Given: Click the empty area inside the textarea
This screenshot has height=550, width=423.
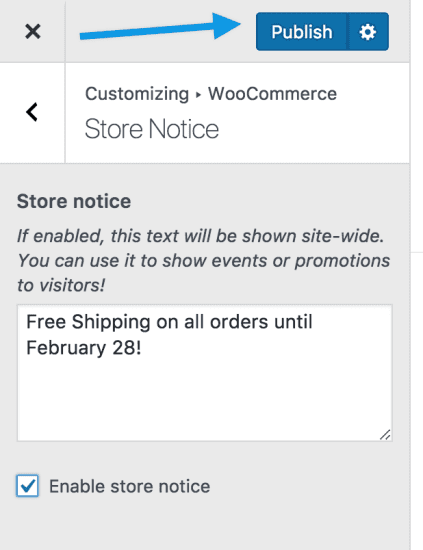Looking at the screenshot, I should pos(204,398).
